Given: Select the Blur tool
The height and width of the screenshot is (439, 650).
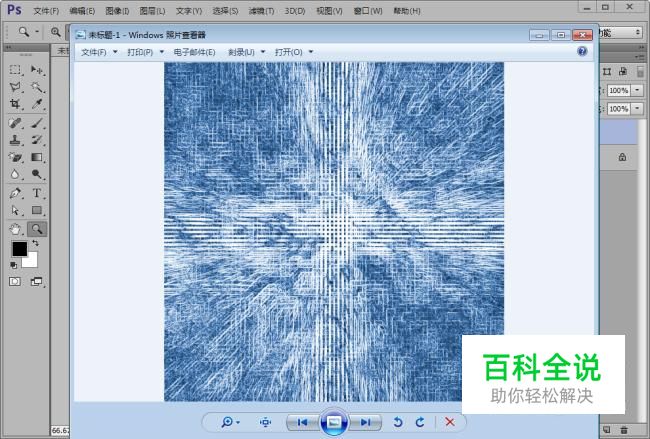Looking at the screenshot, I should [x=15, y=174].
